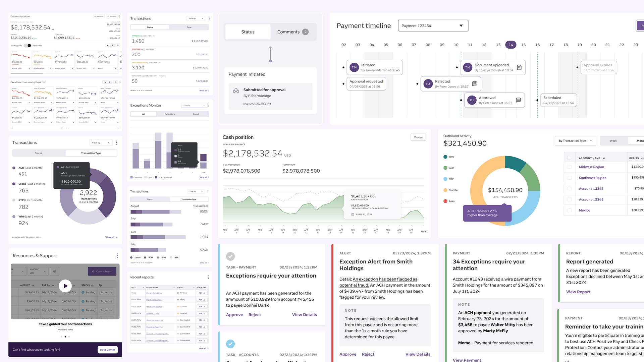Viewport: 644px width, 362px height.
Task: Open Filter by in Exceptions Monitor
Action: pyautogui.click(x=194, y=105)
